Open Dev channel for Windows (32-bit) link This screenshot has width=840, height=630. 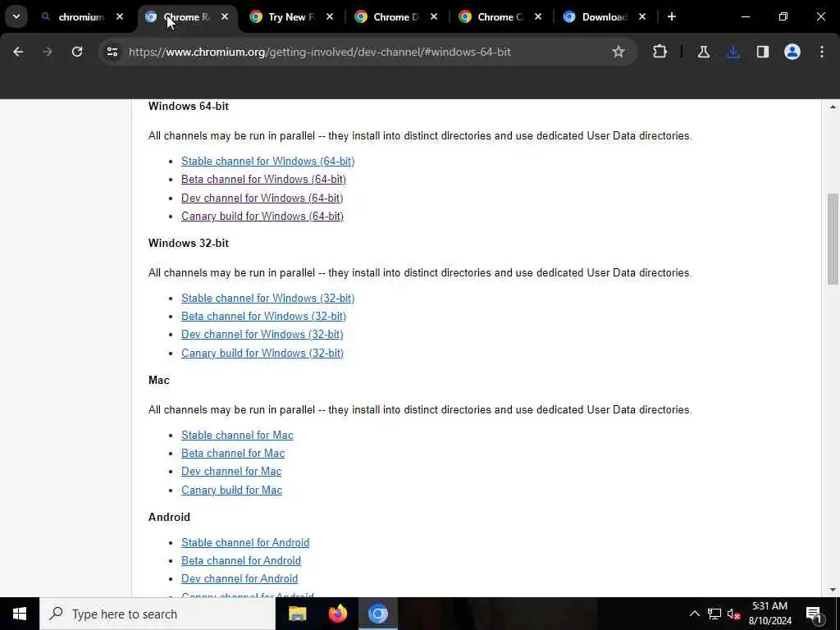click(x=262, y=335)
